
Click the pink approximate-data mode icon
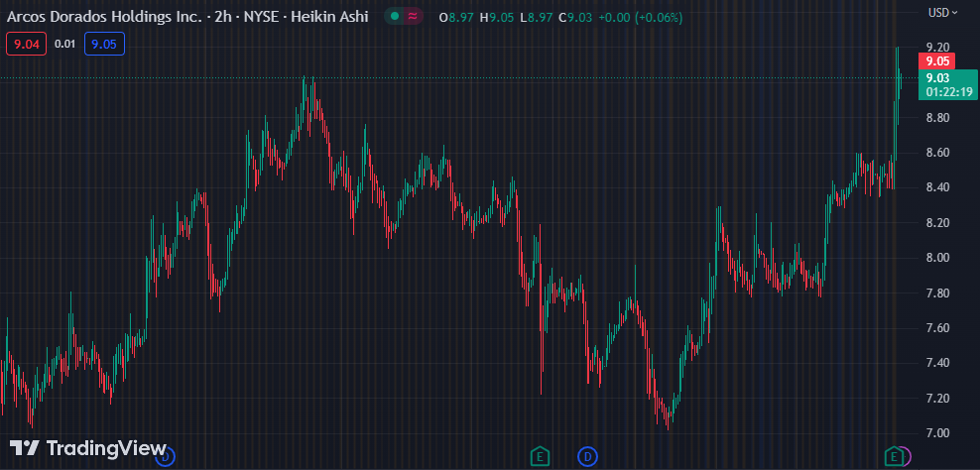coord(413,17)
